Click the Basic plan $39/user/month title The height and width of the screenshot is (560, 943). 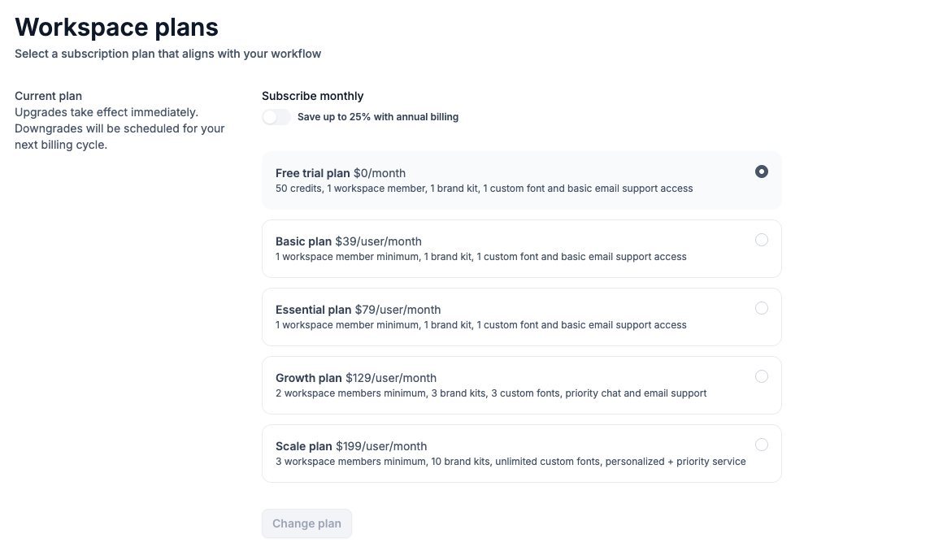pos(348,241)
